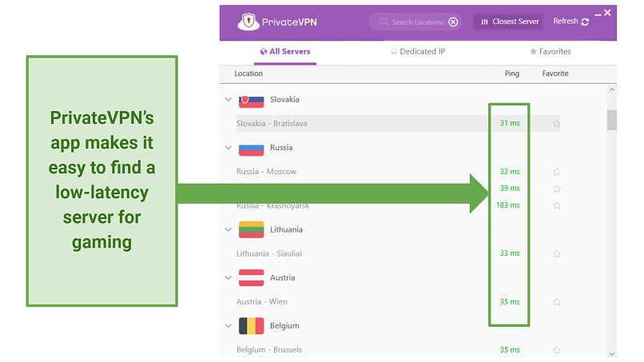Click the 32 ms ping value
This screenshot has height=362, width=644.
tap(510, 172)
